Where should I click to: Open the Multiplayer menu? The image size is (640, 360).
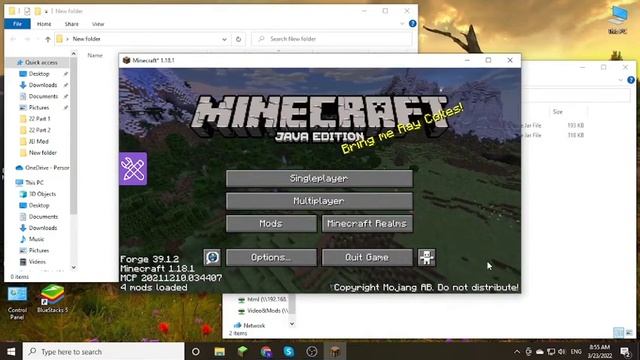pyautogui.click(x=319, y=201)
